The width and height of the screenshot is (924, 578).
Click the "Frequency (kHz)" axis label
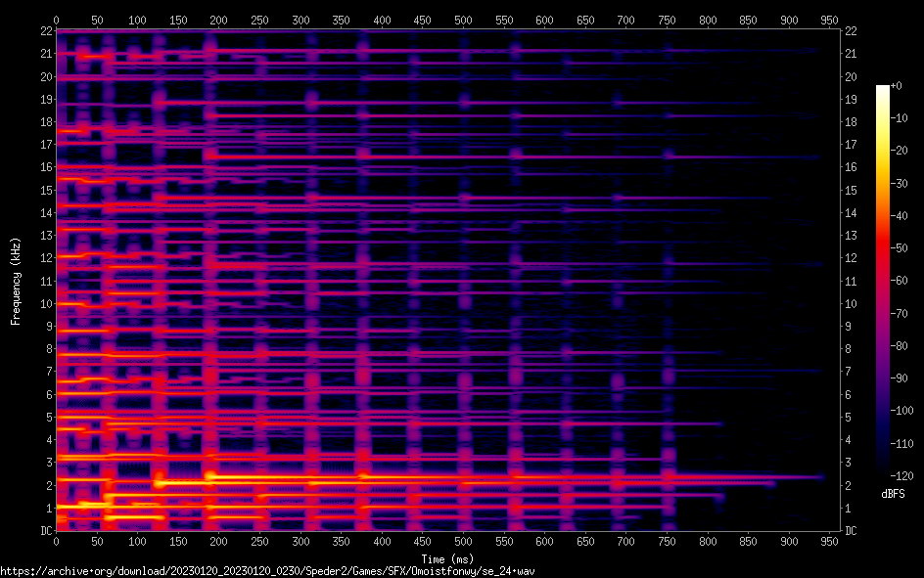pyautogui.click(x=16, y=281)
